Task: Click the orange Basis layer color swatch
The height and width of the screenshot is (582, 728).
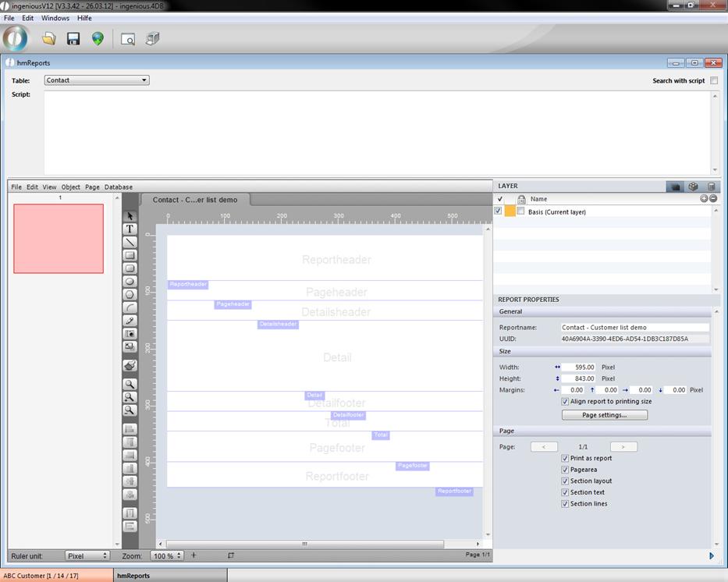Action: (x=510, y=211)
